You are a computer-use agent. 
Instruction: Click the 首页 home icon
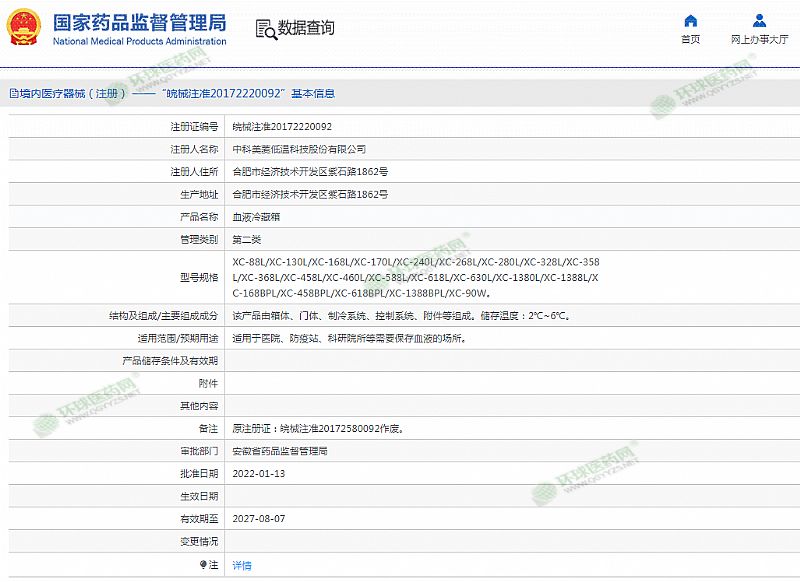(x=690, y=21)
